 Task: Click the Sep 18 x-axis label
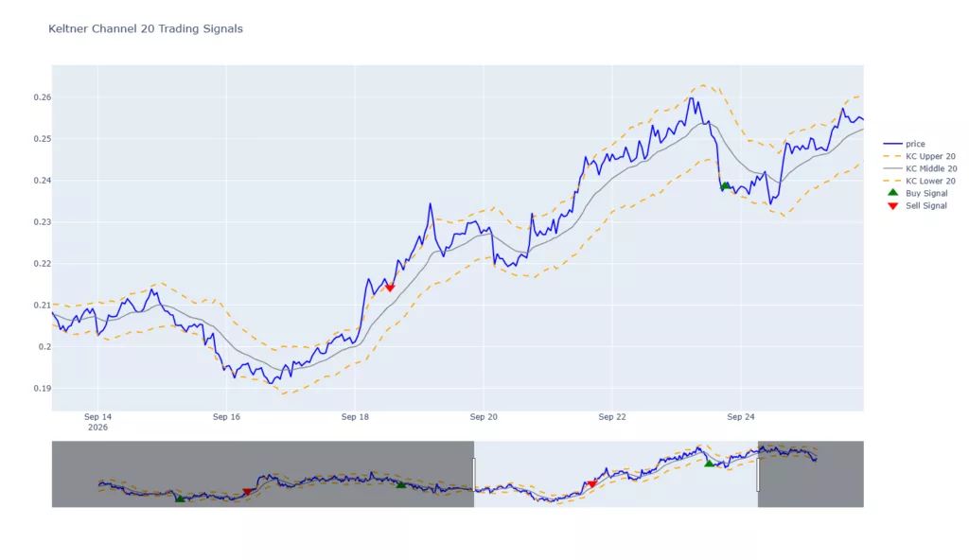pyautogui.click(x=355, y=416)
